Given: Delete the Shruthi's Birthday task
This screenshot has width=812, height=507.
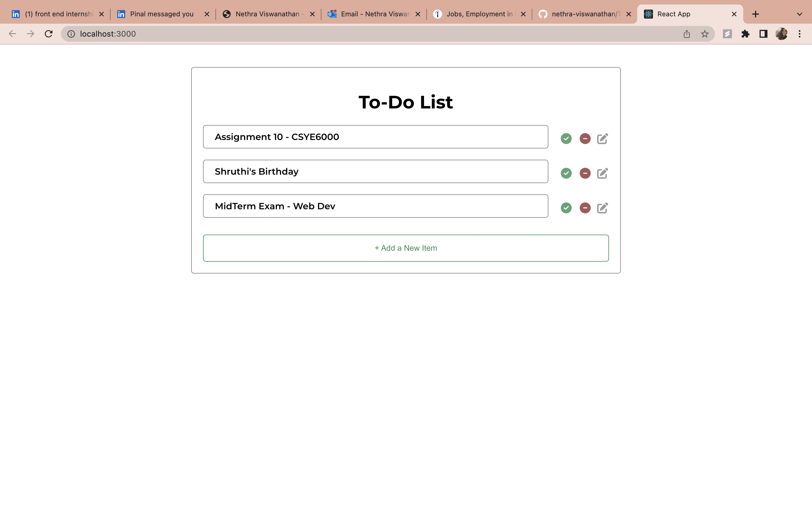Looking at the screenshot, I should tap(585, 173).
